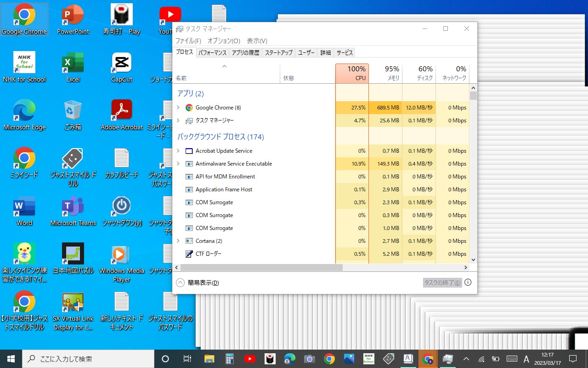Switch to the スタートアップ tab
The height and width of the screenshot is (368, 588).
click(278, 52)
